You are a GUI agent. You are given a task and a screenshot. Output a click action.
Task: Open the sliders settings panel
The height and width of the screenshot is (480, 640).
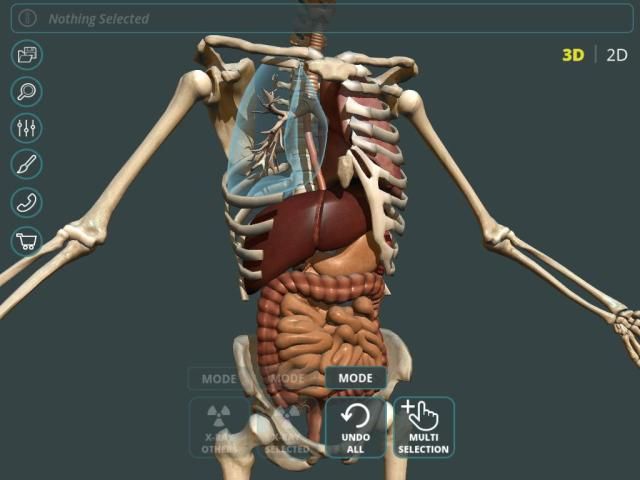(x=26, y=128)
